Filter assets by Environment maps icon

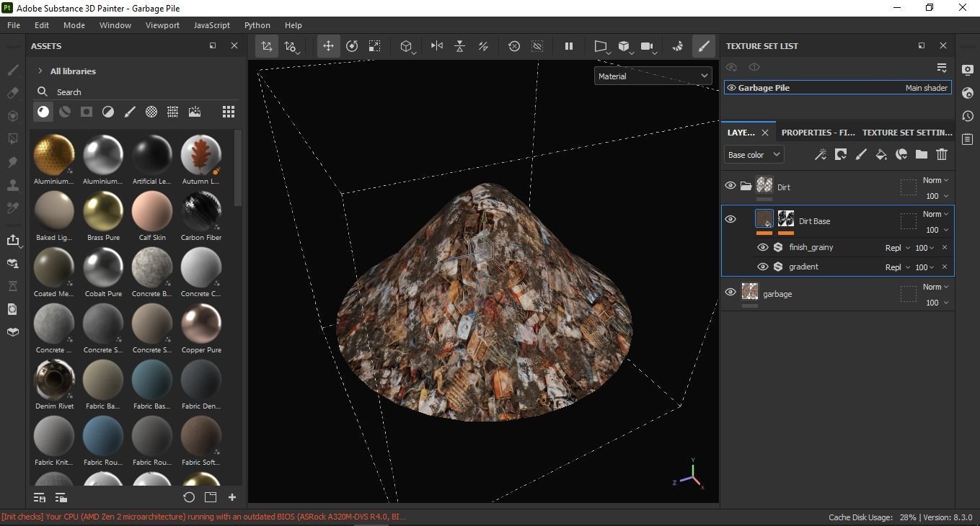click(195, 112)
